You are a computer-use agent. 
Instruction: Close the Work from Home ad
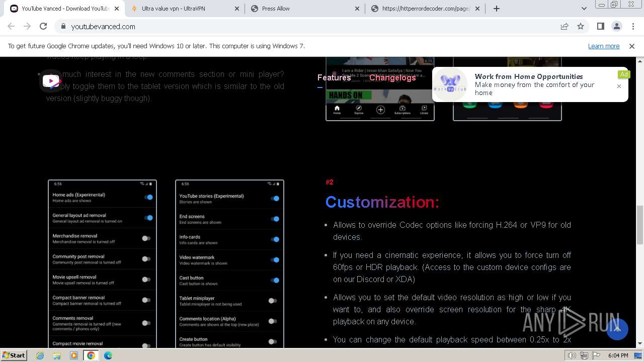(619, 86)
